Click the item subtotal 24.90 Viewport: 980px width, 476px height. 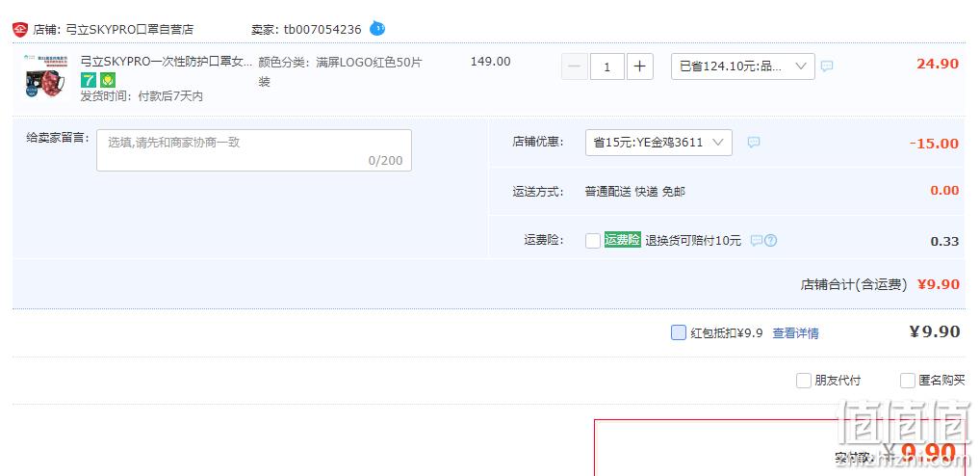click(938, 64)
